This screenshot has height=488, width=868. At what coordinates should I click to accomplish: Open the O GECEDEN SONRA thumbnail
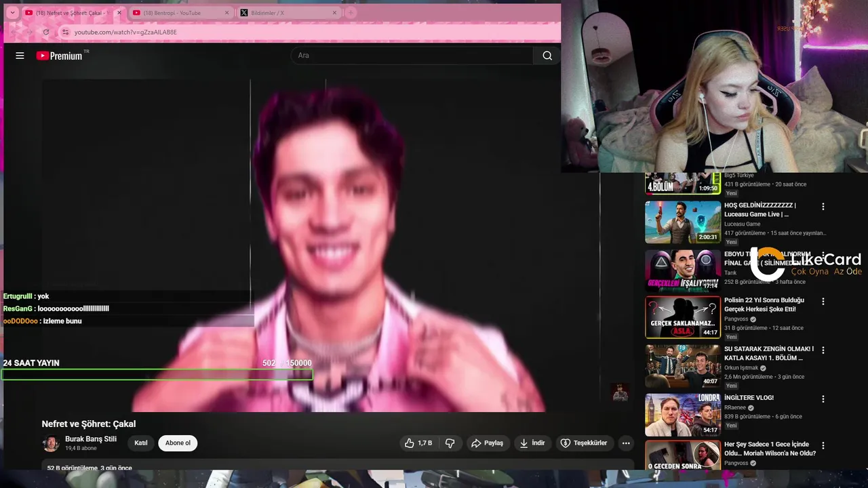683,455
